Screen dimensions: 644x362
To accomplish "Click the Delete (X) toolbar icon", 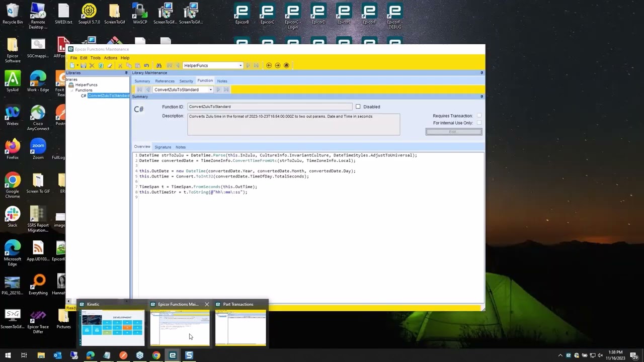I will click(92, 65).
